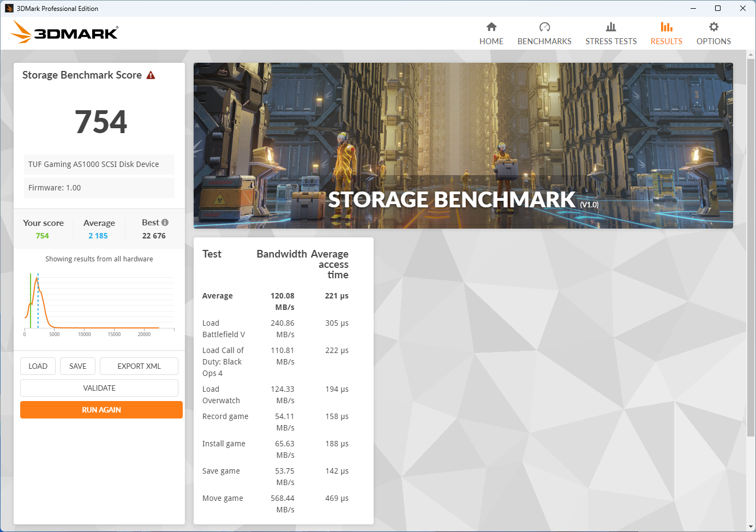Click the Storage Benchmark Score heading
This screenshot has height=532, width=756.
[82, 75]
